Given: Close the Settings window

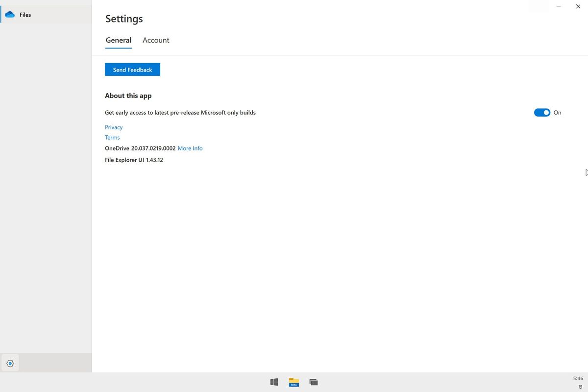Looking at the screenshot, I should tap(578, 6).
